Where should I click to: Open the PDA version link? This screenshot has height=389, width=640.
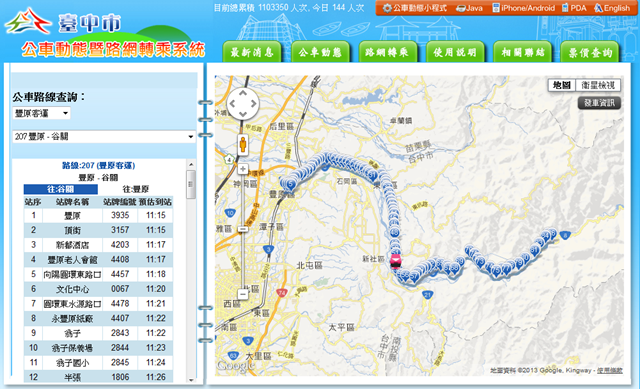tap(574, 8)
